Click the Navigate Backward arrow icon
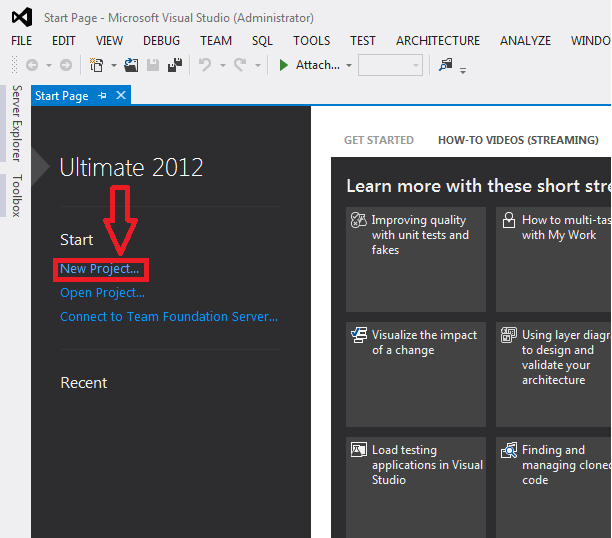This screenshot has width=612, height=538. [31, 65]
